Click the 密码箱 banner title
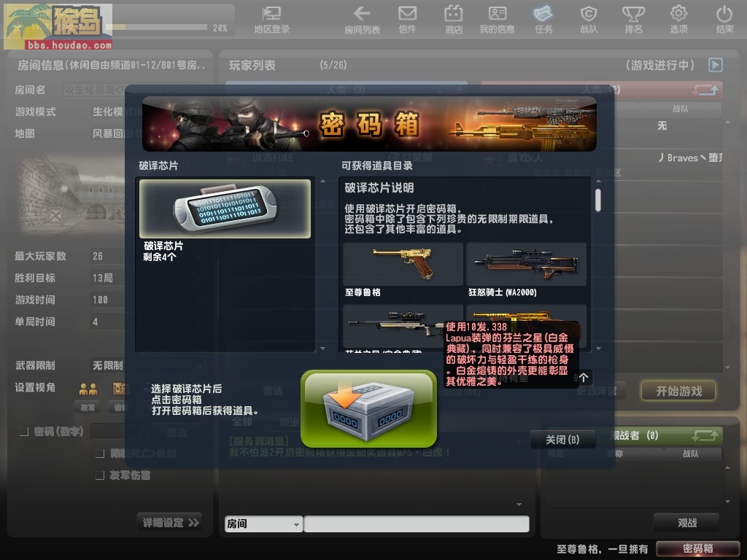The image size is (747, 560). 369,124
